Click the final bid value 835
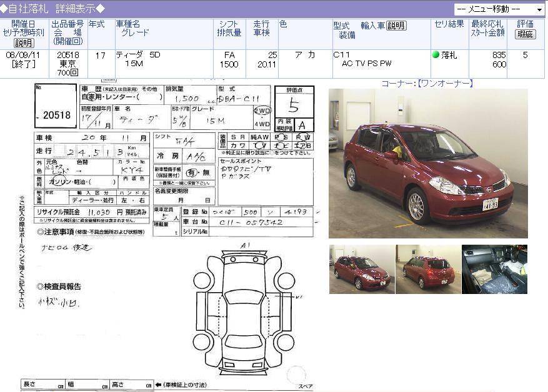The image size is (548, 392). pyautogui.click(x=499, y=55)
